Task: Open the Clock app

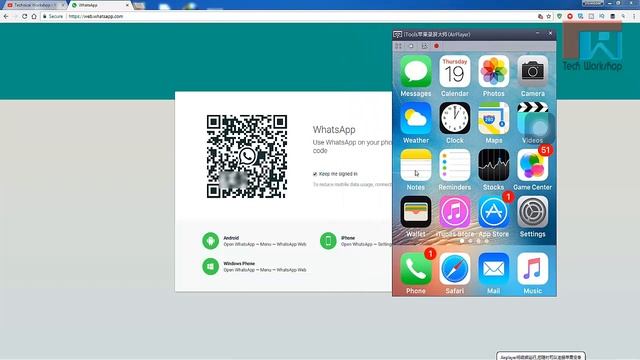Action: click(455, 118)
